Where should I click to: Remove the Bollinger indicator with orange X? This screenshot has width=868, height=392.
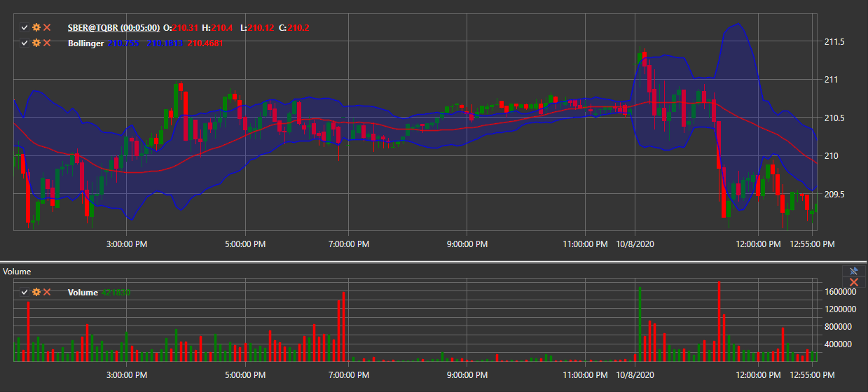tap(47, 43)
